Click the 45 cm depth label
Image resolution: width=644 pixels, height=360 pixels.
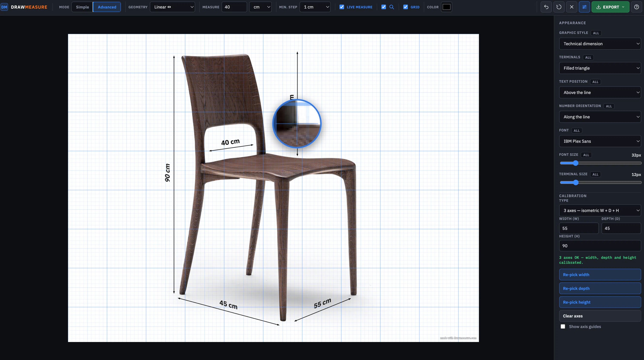pyautogui.click(x=229, y=305)
